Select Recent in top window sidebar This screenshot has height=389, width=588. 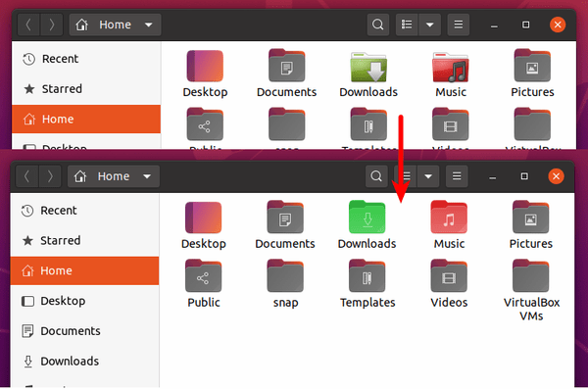86,59
